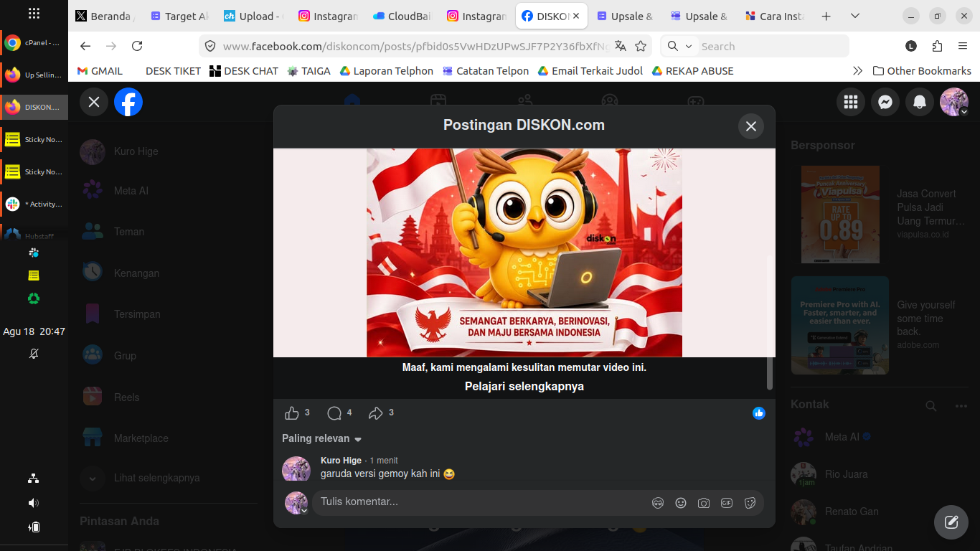Click the Pelajari selengkapnya link

tap(524, 386)
